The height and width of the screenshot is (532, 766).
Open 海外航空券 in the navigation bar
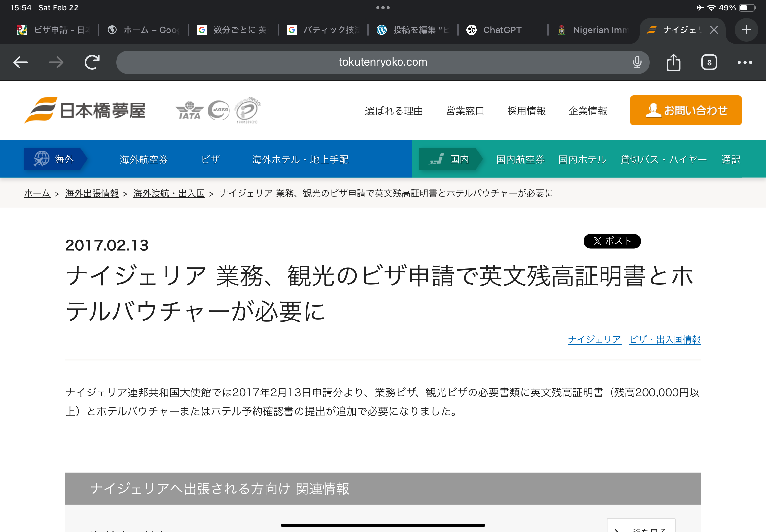(144, 159)
